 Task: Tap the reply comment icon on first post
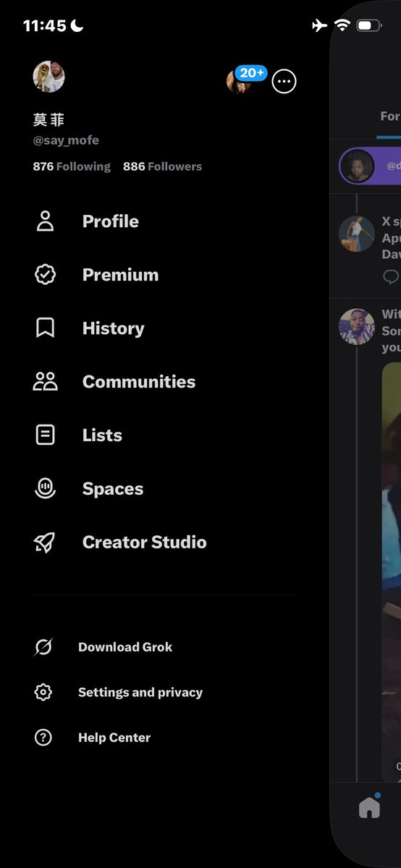(x=391, y=276)
